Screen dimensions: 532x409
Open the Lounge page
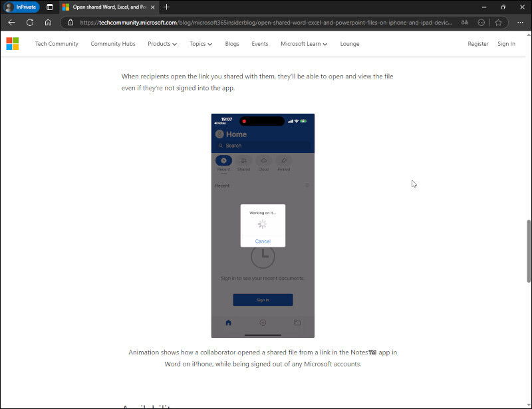tap(350, 44)
